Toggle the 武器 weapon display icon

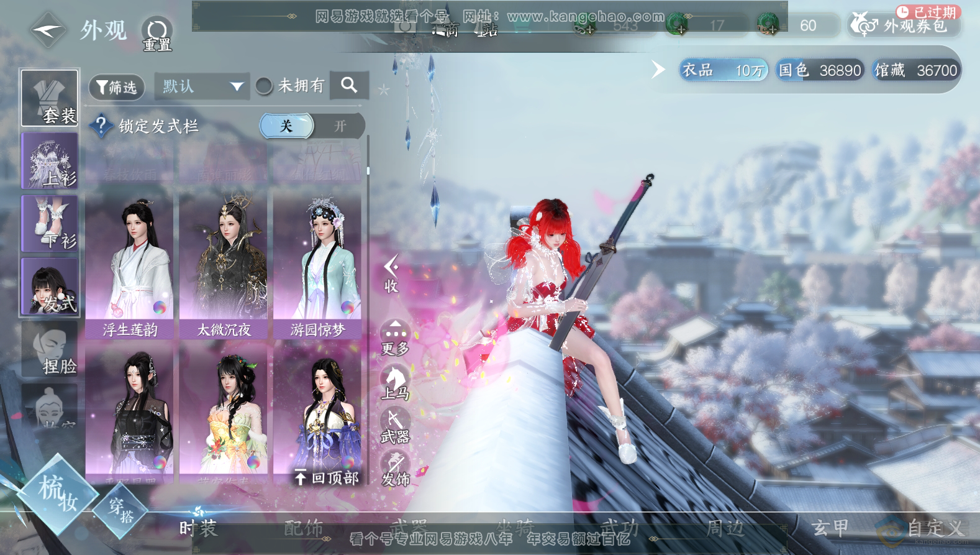pos(395,426)
